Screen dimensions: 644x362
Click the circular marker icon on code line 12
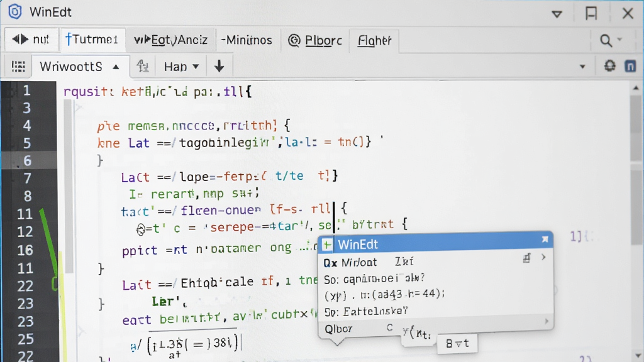(x=141, y=229)
